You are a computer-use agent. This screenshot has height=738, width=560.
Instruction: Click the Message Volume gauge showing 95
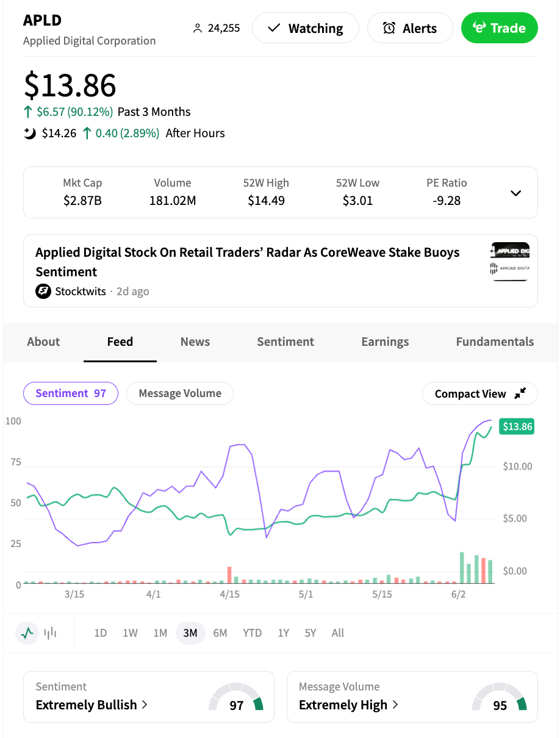[500, 699]
